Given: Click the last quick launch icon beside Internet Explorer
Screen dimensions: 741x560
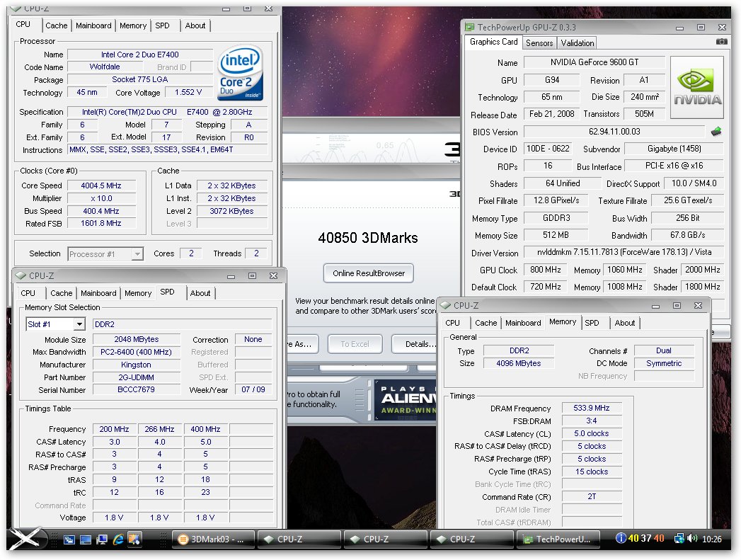Looking at the screenshot, I should click(134, 539).
